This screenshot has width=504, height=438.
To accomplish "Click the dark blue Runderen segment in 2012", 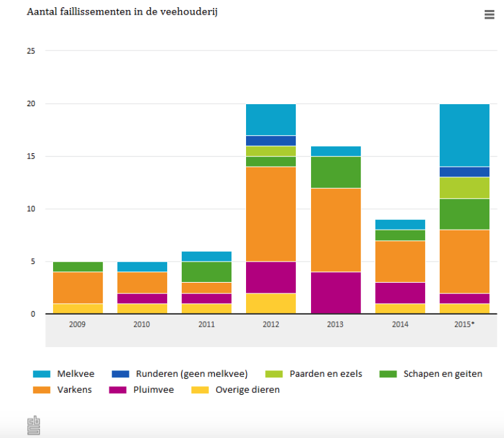I will (x=271, y=141).
